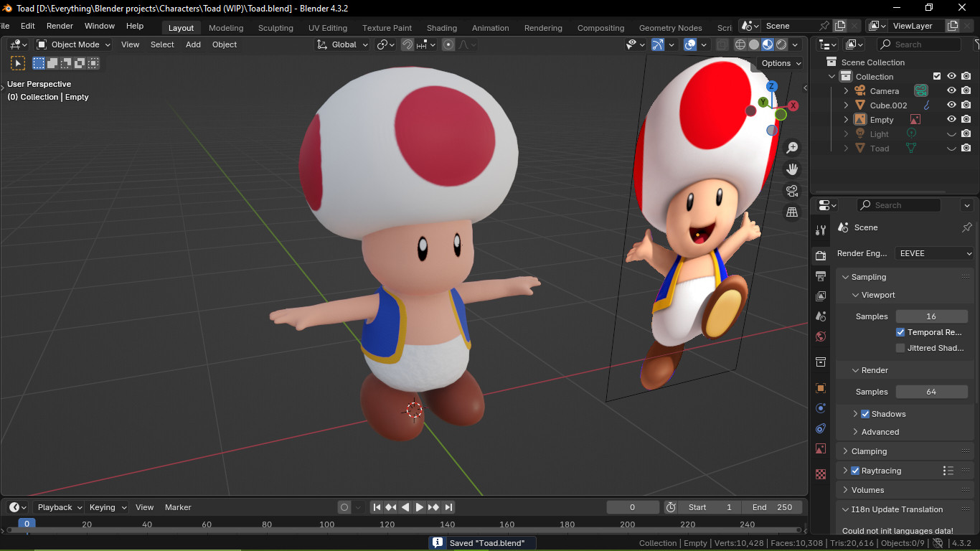The height and width of the screenshot is (551, 980).
Task: Open Render Engine EEVEE dropdown
Action: click(x=935, y=253)
